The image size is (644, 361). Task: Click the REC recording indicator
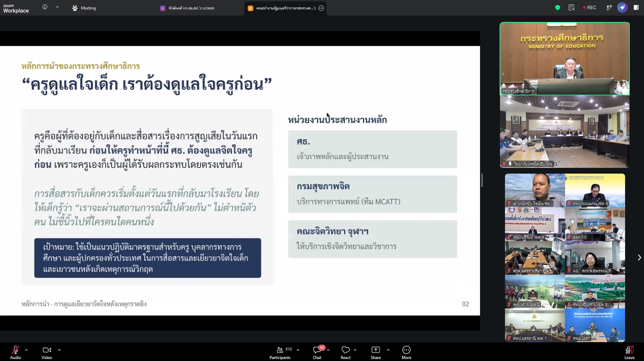coord(589,8)
